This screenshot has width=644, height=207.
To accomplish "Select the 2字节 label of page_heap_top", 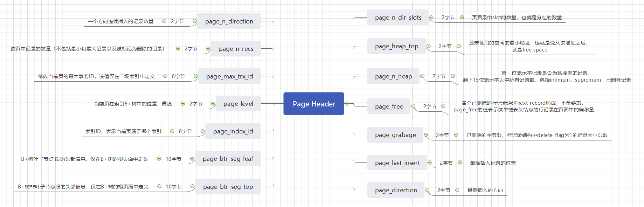I will pos(445,46).
